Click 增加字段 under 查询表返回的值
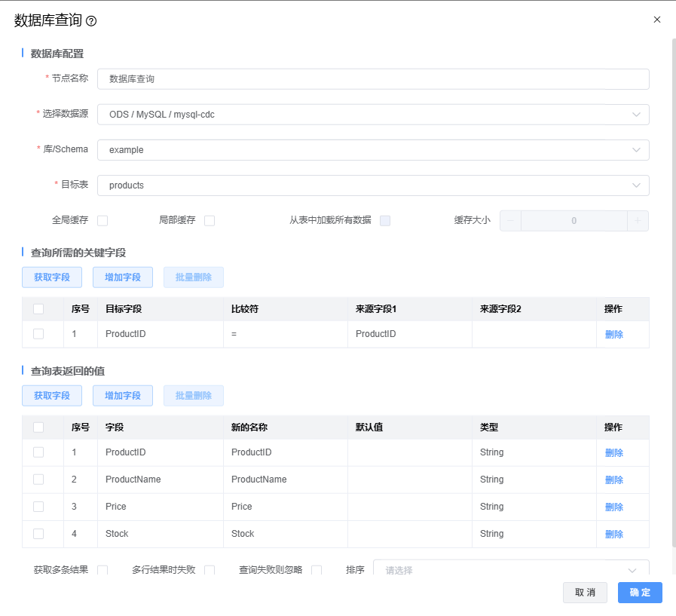The width and height of the screenshot is (676, 616). tap(123, 396)
